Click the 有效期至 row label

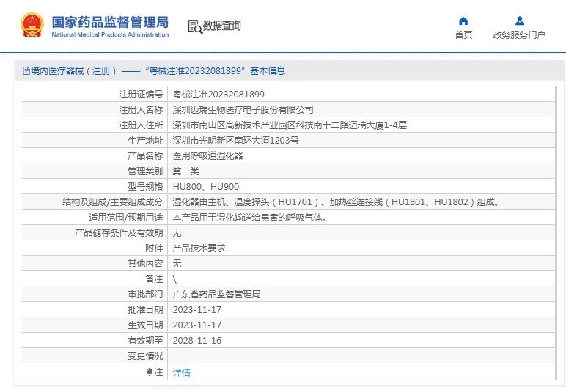[x=145, y=341]
